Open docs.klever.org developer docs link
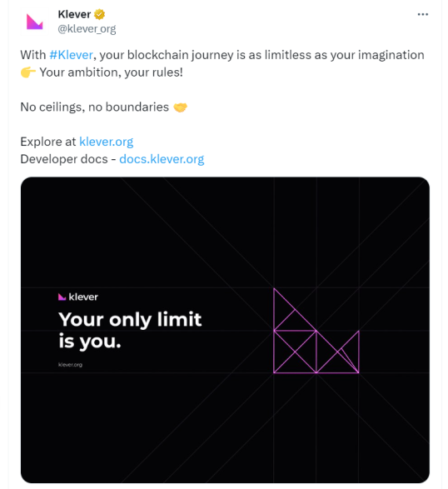The image size is (448, 489). click(162, 159)
